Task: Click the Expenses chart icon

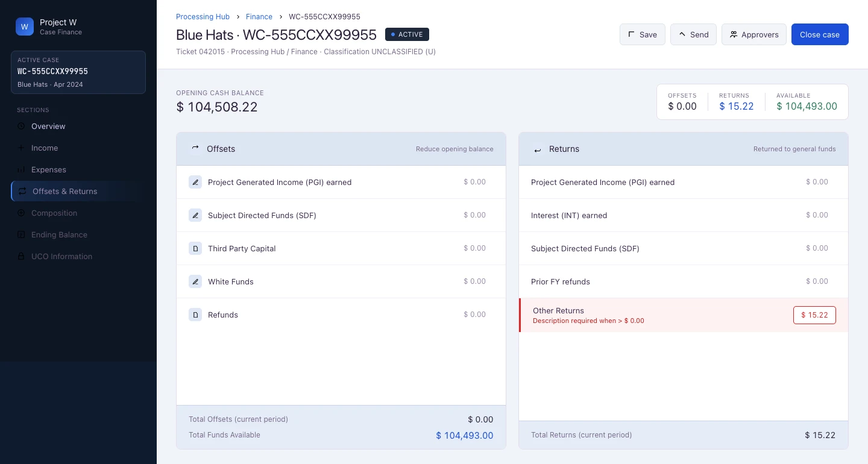Action: 21,170
